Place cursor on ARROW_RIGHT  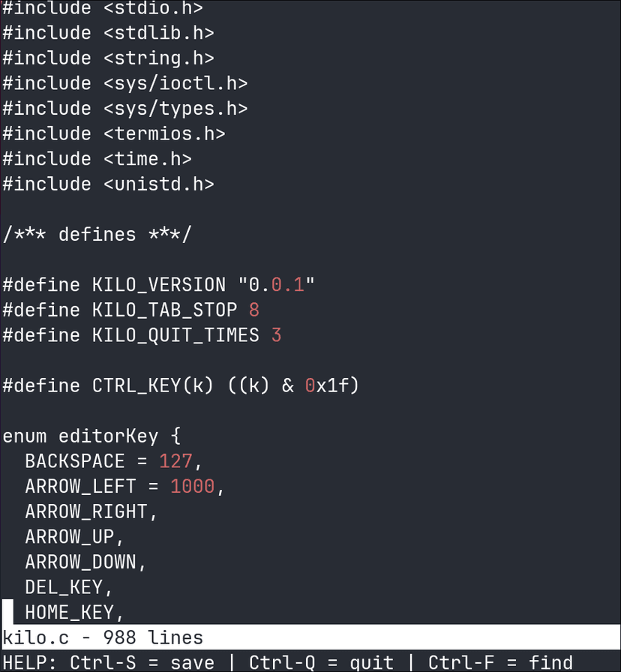pyautogui.click(x=86, y=511)
